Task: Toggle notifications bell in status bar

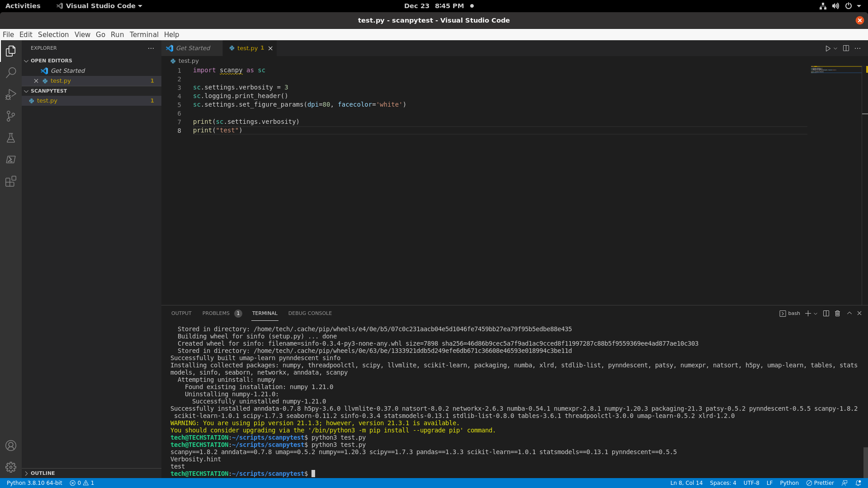Action: (858, 483)
